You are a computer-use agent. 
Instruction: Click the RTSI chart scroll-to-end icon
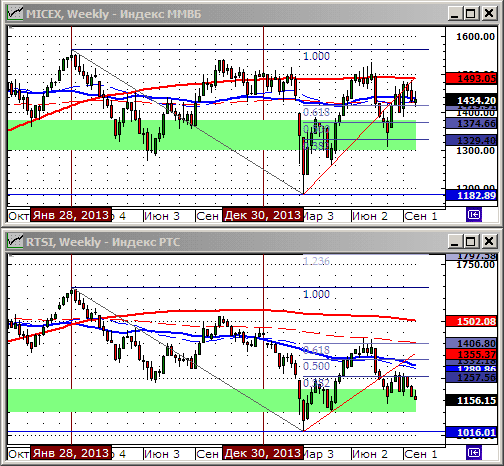[x=474, y=452]
